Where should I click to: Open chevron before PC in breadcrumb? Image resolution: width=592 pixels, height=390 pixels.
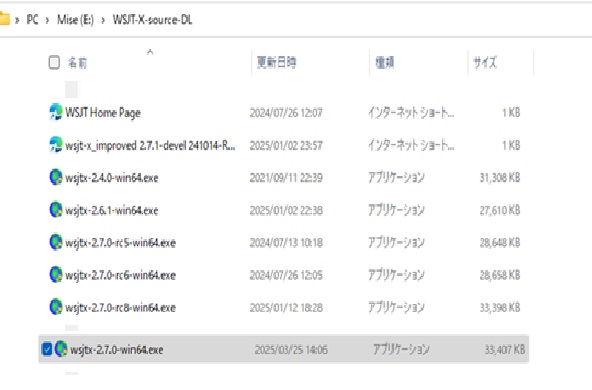[17, 20]
